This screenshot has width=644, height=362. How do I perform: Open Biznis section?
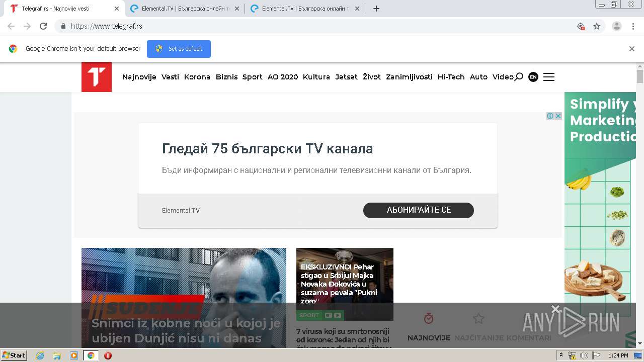coord(226,77)
